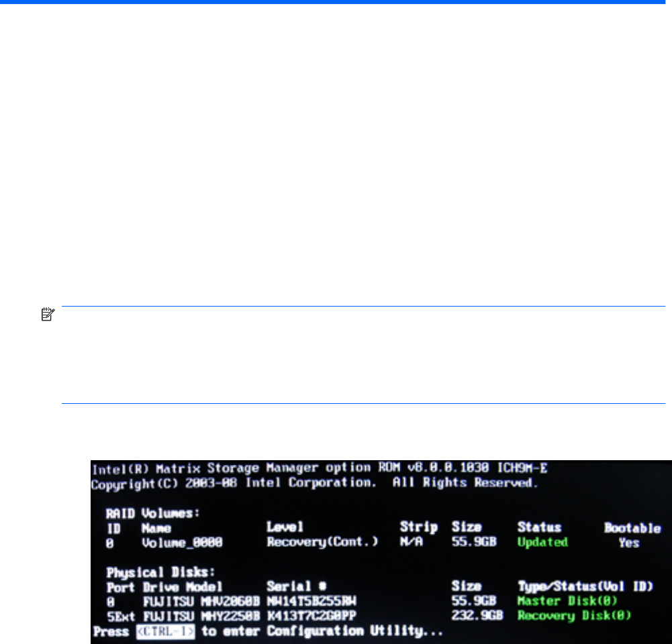Click the '232.9GB' disk size
This screenshot has width=672, height=644.
(477, 615)
